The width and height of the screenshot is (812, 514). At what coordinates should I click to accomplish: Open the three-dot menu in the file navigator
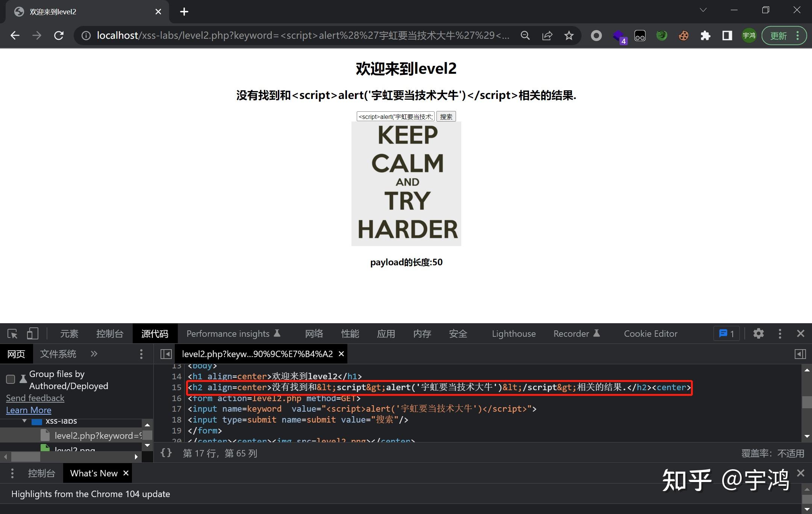tap(141, 354)
